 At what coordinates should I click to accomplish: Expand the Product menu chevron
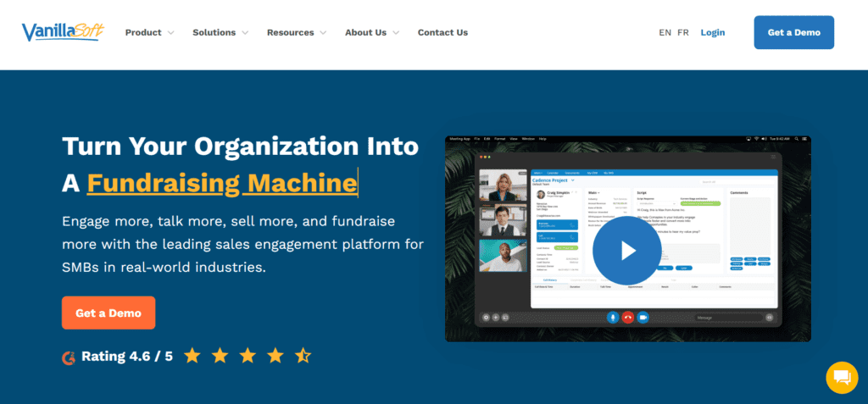(170, 33)
